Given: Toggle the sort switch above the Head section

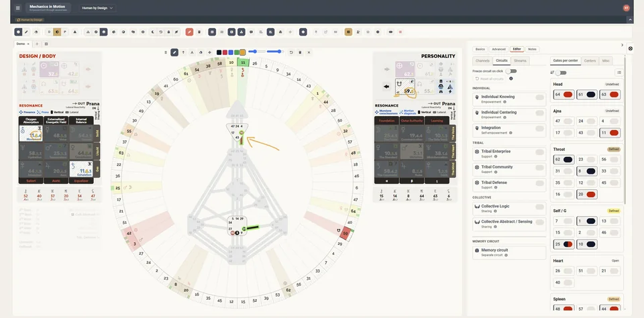Looking at the screenshot, I should click(x=561, y=72).
